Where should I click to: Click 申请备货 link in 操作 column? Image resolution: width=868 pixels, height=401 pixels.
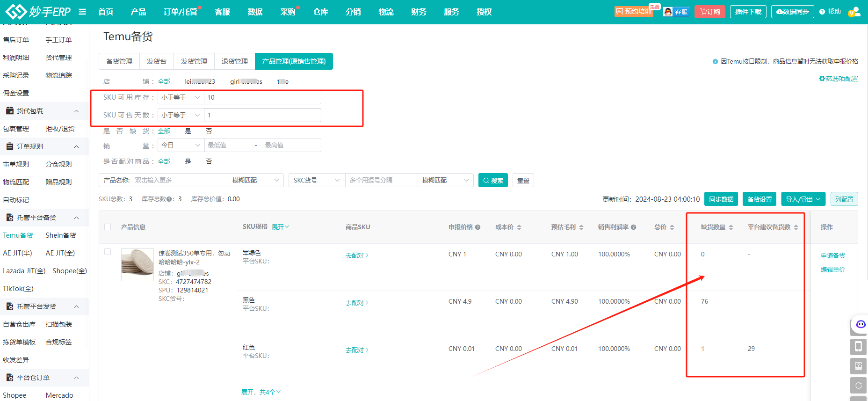832,255
